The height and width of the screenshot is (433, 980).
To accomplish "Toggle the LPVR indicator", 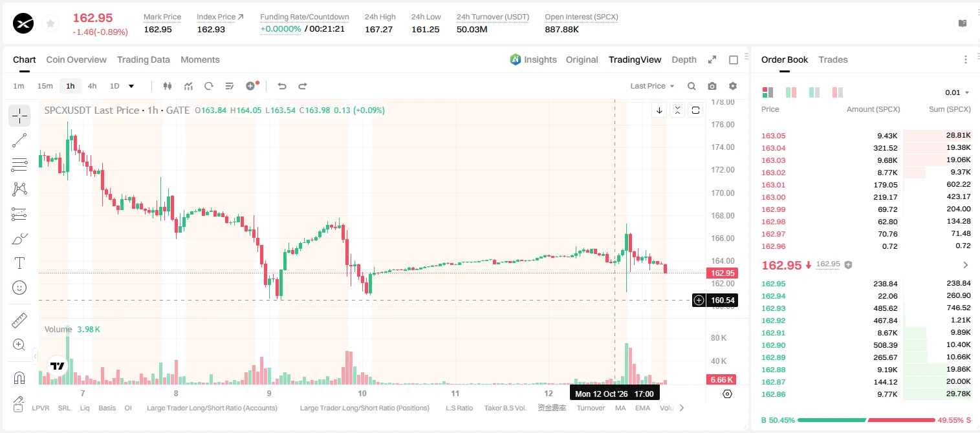I will point(40,408).
